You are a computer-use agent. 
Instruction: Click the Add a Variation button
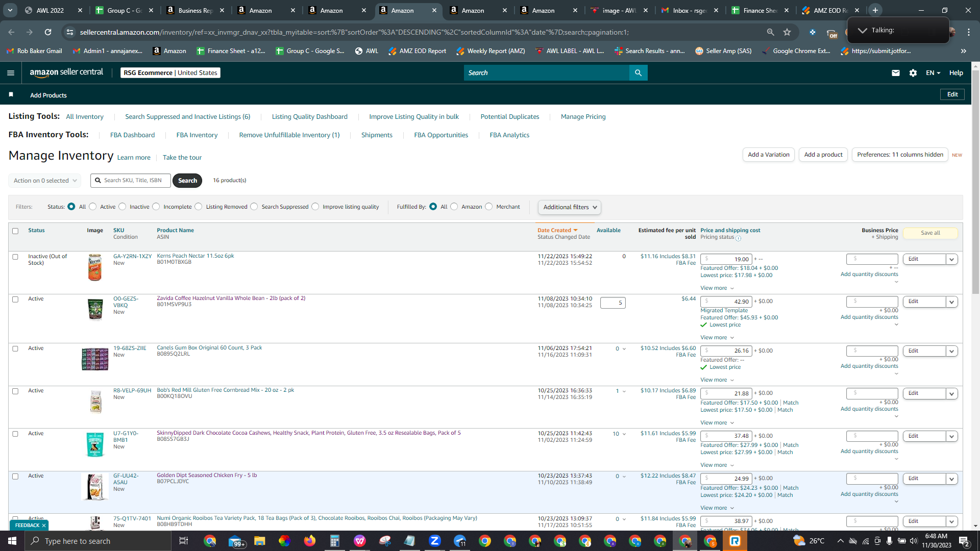768,155
